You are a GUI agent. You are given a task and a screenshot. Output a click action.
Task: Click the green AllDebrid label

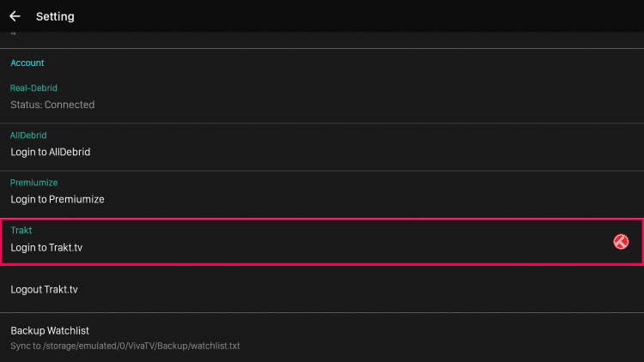coord(28,136)
